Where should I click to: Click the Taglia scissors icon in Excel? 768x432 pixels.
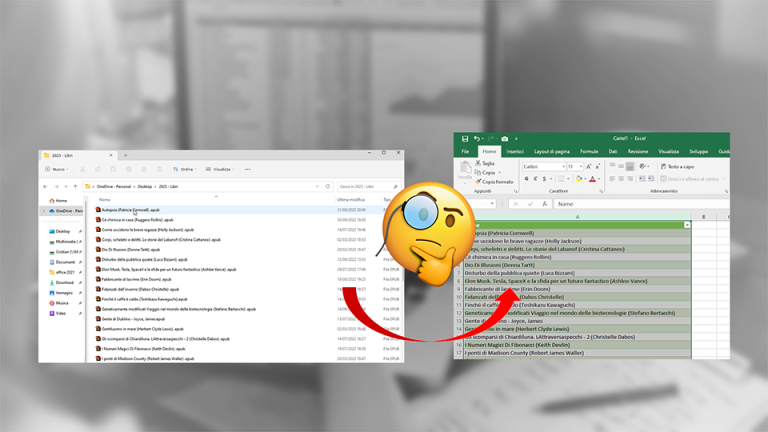pyautogui.click(x=480, y=163)
